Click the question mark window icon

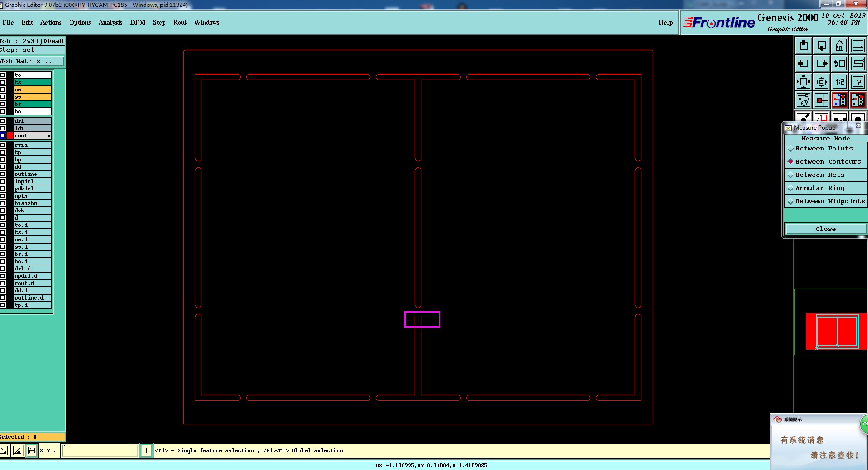coord(858,82)
